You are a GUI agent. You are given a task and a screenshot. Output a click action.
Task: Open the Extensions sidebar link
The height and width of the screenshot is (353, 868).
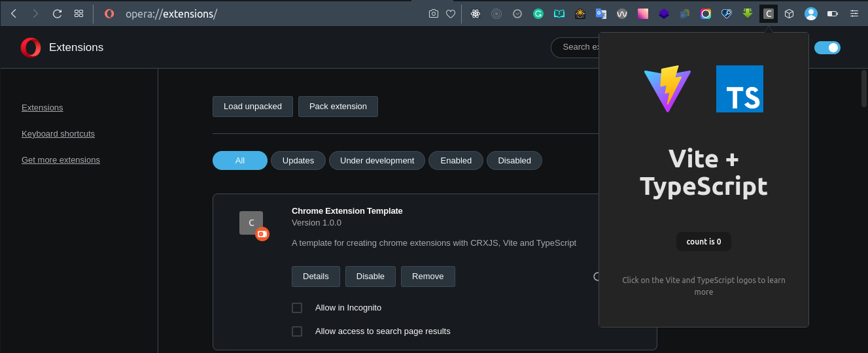point(43,107)
